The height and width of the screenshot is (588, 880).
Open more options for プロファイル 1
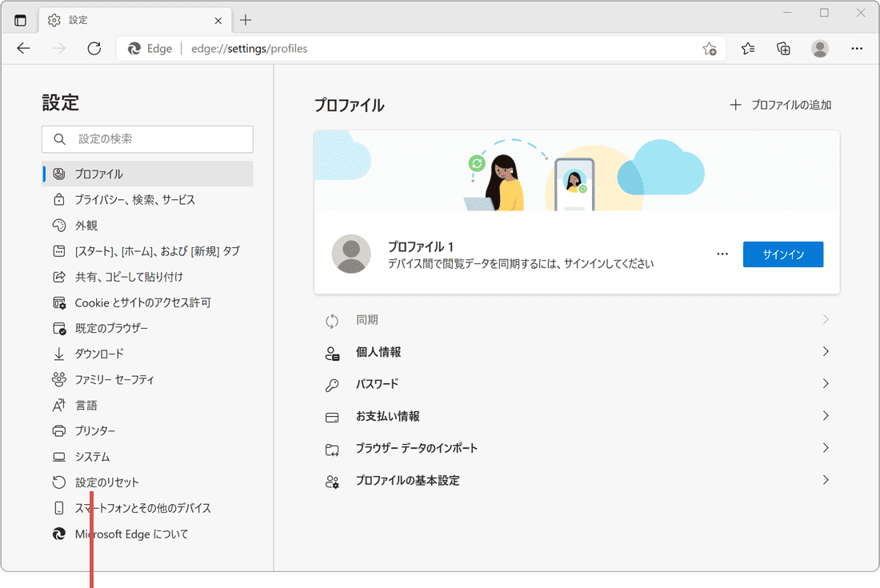[x=722, y=254]
